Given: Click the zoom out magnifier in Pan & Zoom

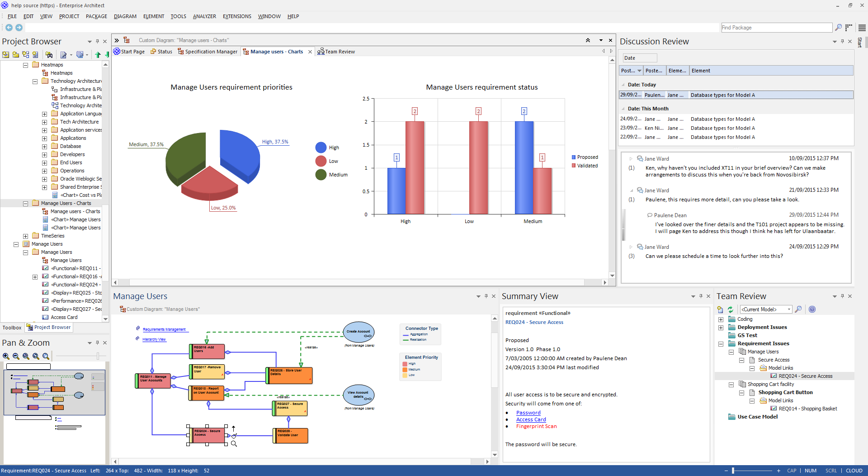Looking at the screenshot, I should coord(16,357).
